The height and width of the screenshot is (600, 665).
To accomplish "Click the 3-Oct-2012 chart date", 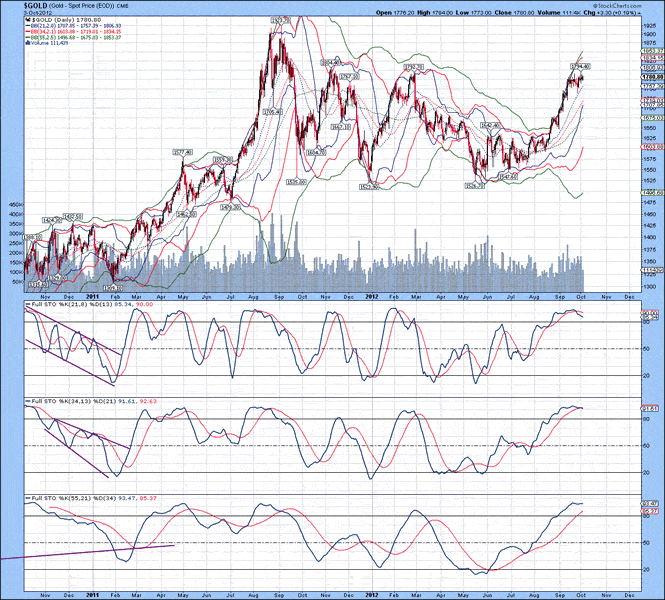I will (22, 12).
